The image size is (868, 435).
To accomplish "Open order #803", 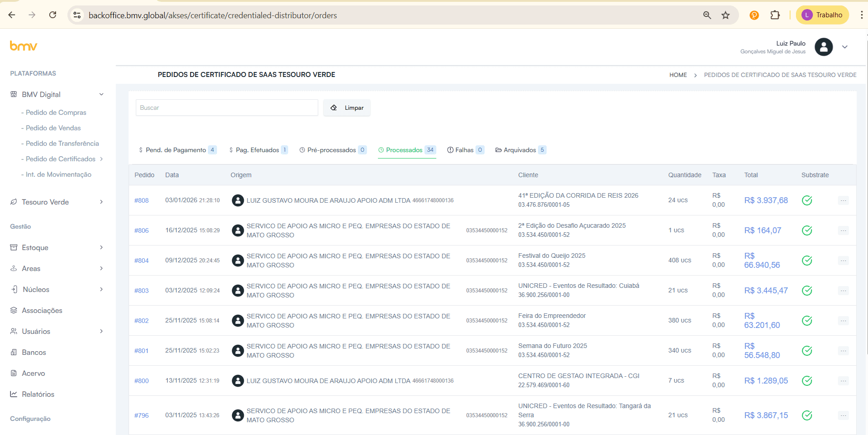I will pyautogui.click(x=141, y=291).
